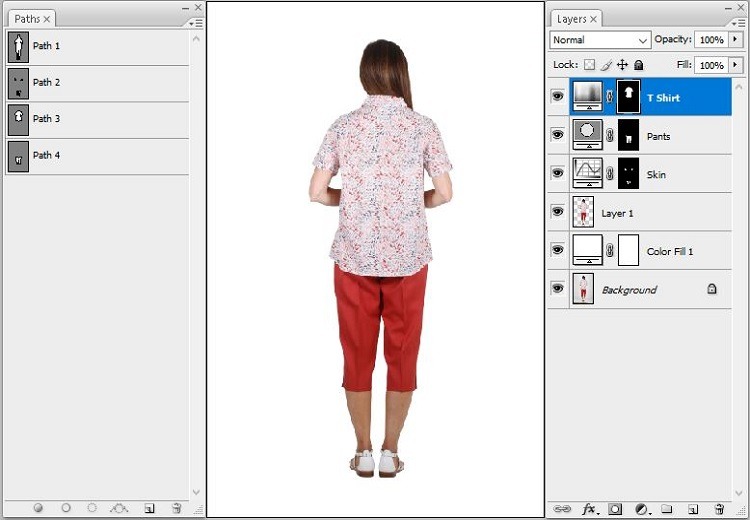Click chain link icon on T Shirt layer
Viewport: 750px width, 520px height.
(x=610, y=97)
